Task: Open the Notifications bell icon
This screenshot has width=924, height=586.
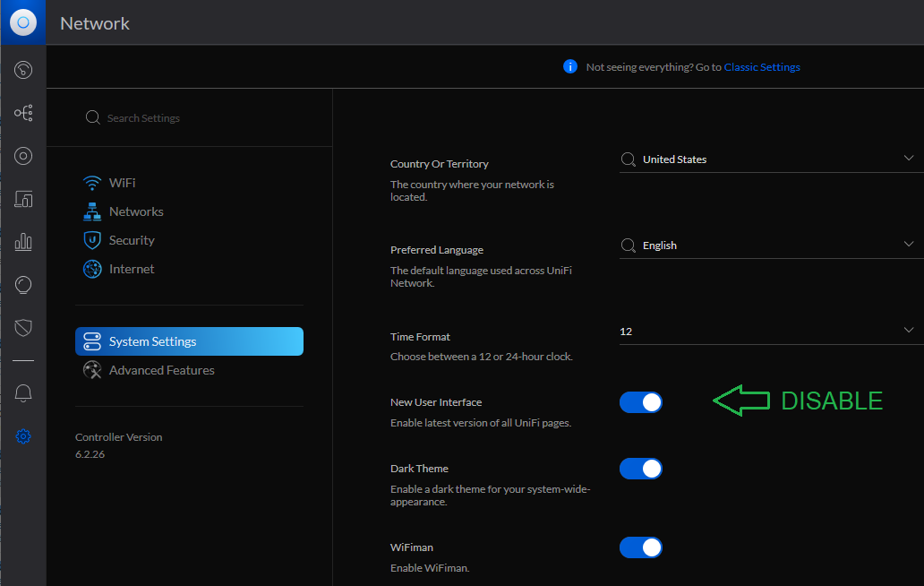Action: (x=23, y=393)
